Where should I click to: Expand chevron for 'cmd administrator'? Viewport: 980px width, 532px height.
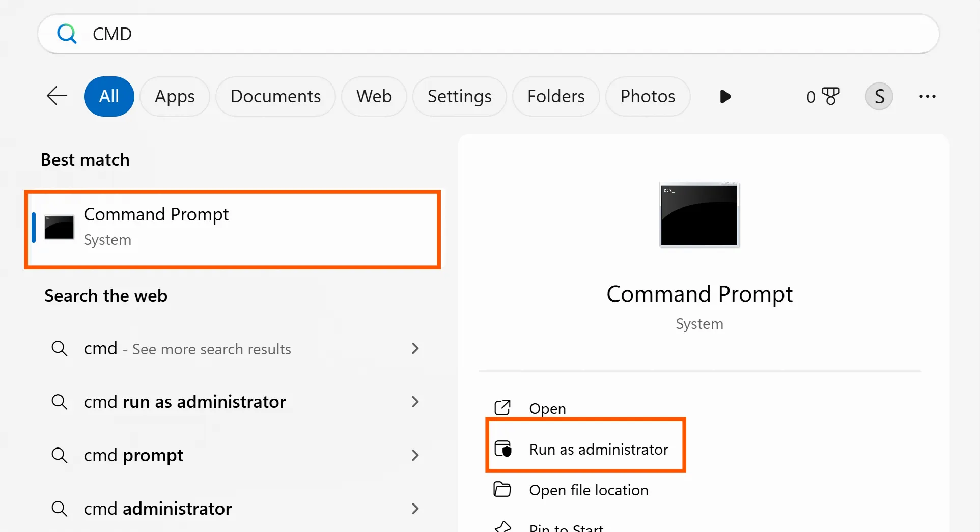415,509
